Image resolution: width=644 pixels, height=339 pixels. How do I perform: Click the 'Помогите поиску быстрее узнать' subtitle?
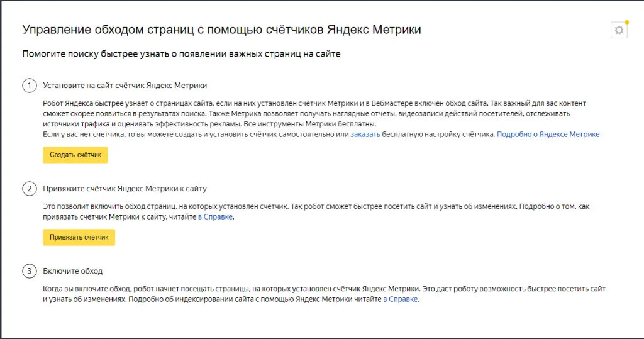tap(181, 54)
